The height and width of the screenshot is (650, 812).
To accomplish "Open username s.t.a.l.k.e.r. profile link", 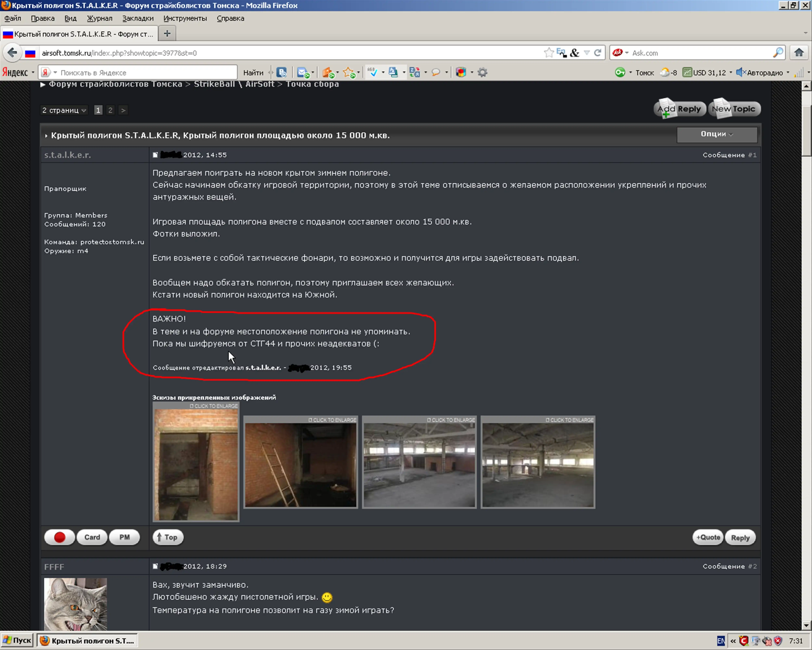I will [x=67, y=155].
